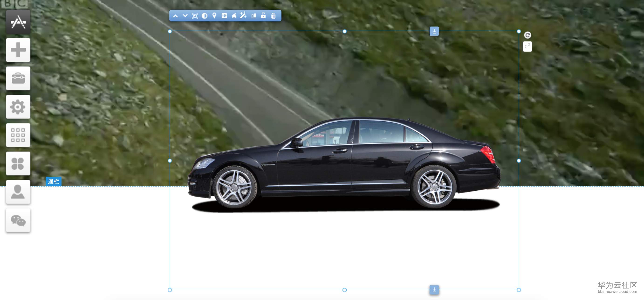Click the chevron-down arrow in the floating toolbar

click(185, 16)
